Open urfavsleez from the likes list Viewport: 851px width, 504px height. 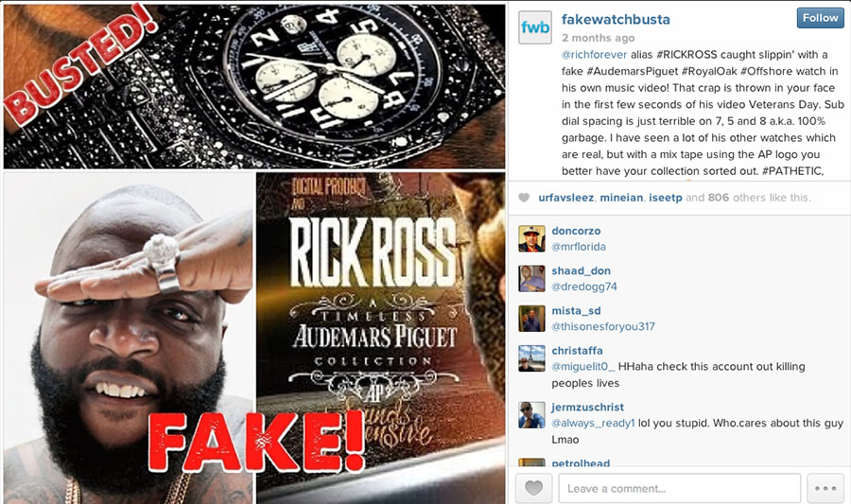(x=565, y=198)
